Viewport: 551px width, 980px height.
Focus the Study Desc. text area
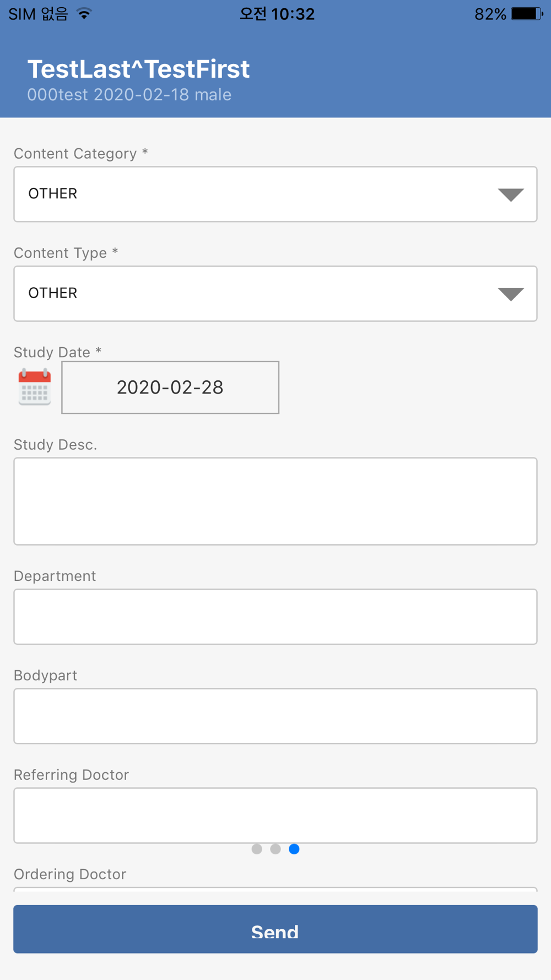point(275,501)
